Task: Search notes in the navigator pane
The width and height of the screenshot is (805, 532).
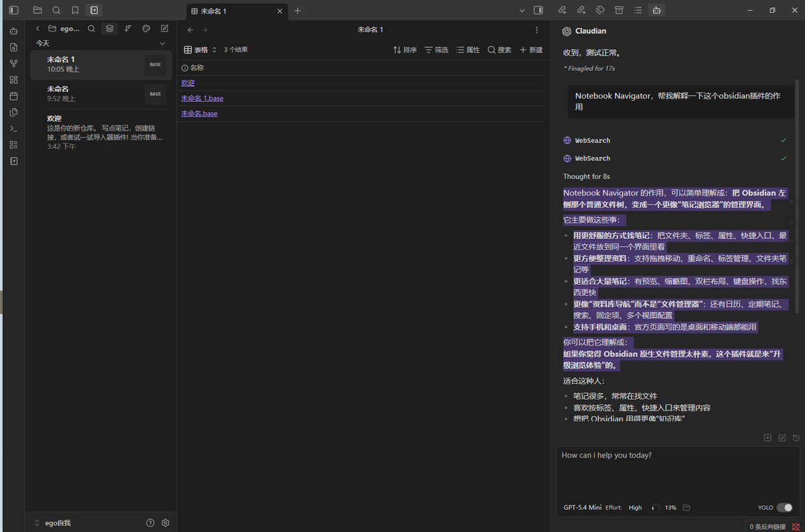Action: pos(91,29)
